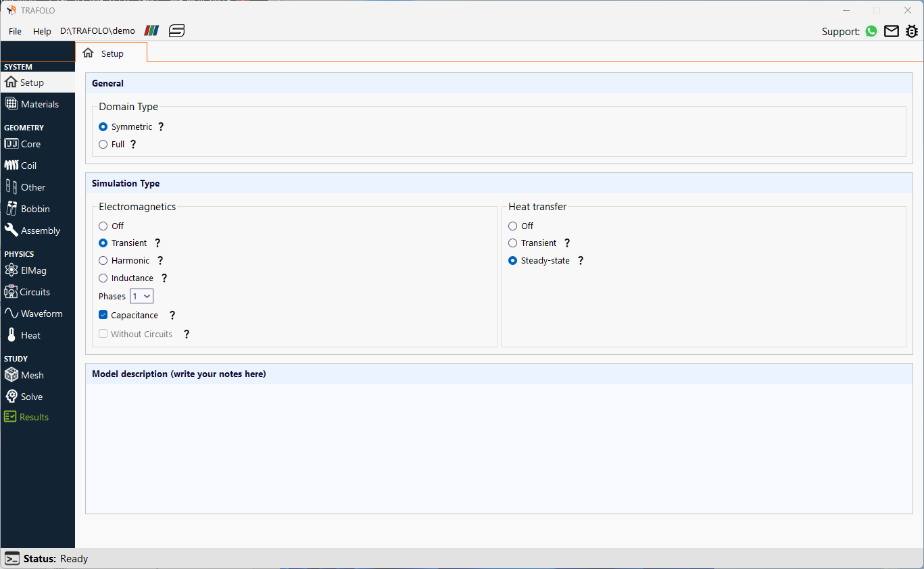
Task: Show help for Symmetric domain type
Action: tap(161, 126)
